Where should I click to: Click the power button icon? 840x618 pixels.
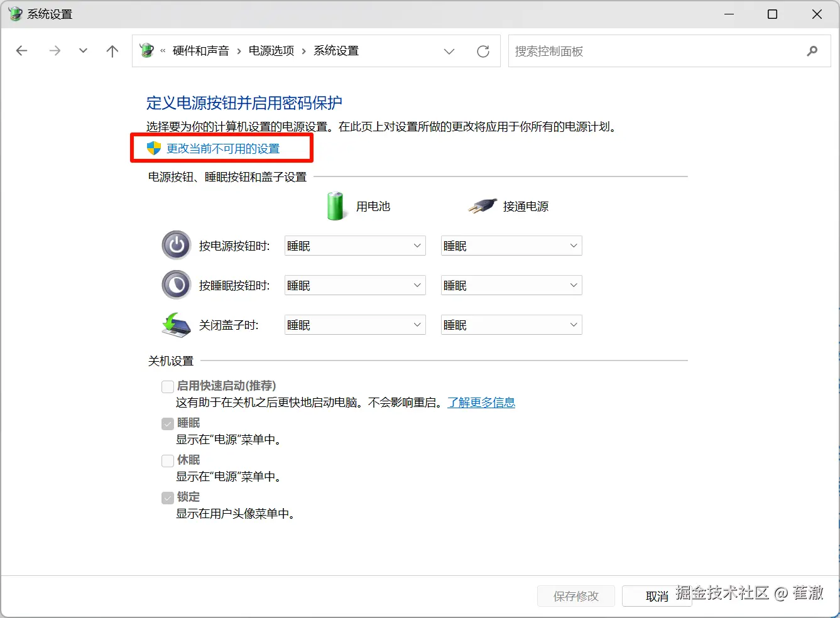click(x=176, y=245)
